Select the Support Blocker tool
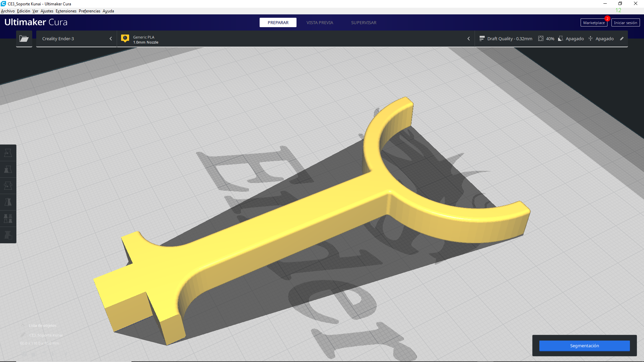The image size is (644, 362). coord(8,235)
